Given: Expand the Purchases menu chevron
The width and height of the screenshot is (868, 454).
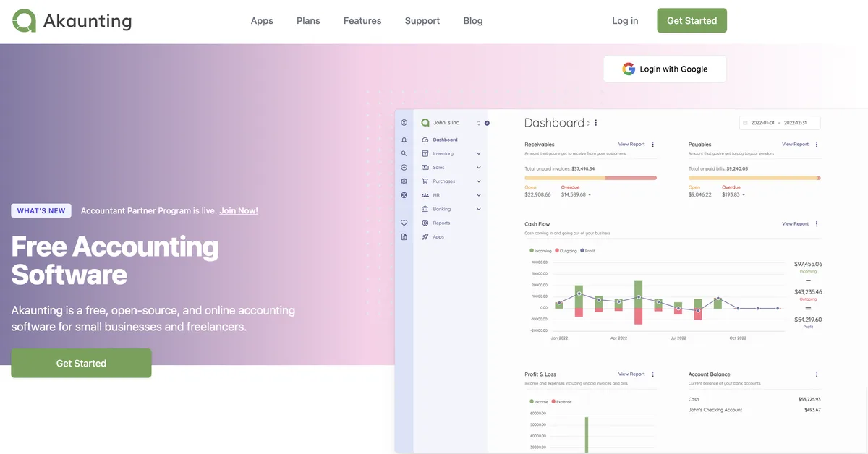Looking at the screenshot, I should coord(479,181).
